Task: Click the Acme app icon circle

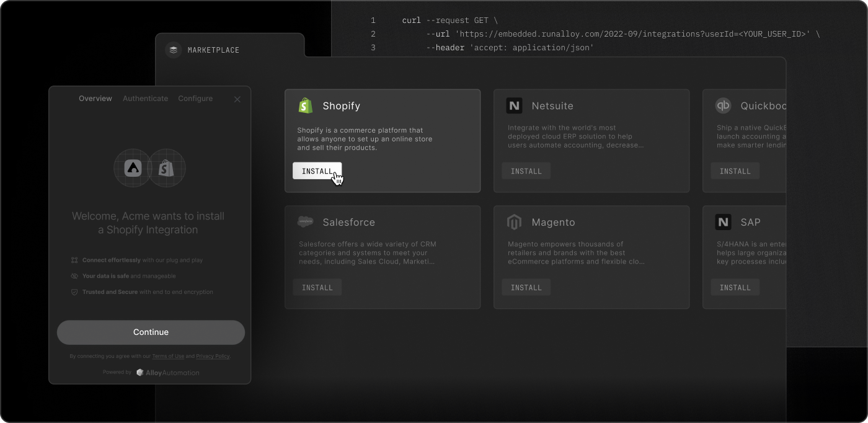Action: click(133, 167)
